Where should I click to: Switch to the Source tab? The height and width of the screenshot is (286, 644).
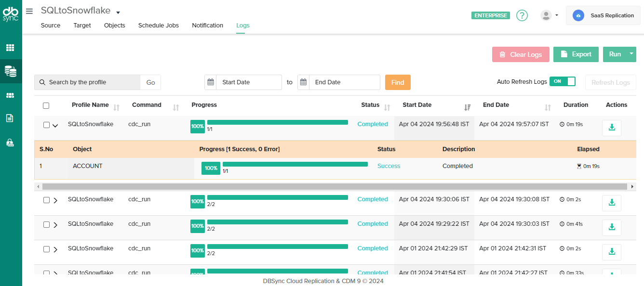pos(51,26)
